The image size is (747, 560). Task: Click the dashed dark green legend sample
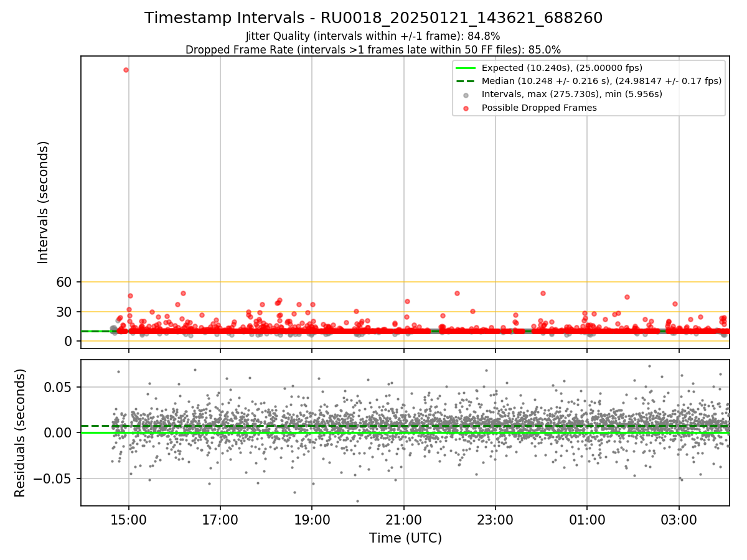point(466,81)
